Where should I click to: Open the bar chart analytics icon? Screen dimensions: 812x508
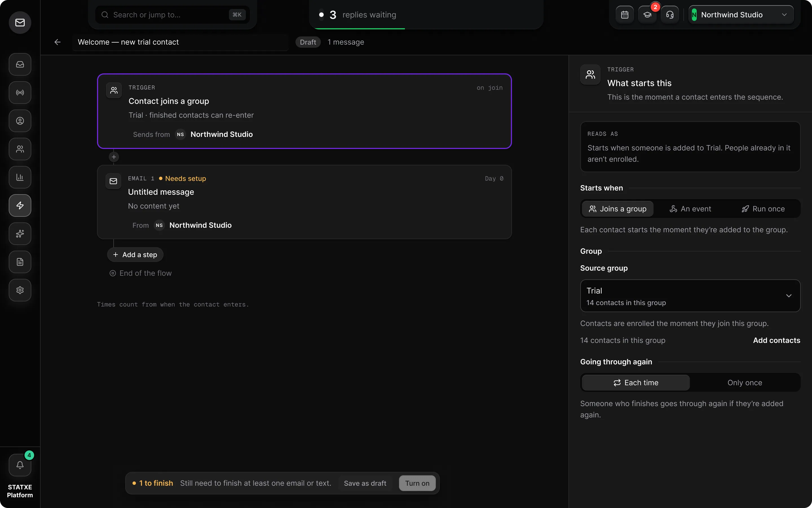click(x=20, y=177)
